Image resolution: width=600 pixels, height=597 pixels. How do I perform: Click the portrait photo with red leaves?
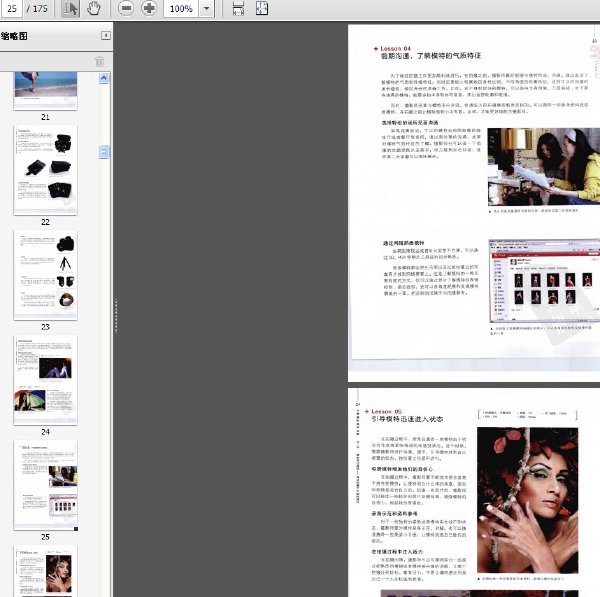(x=528, y=501)
